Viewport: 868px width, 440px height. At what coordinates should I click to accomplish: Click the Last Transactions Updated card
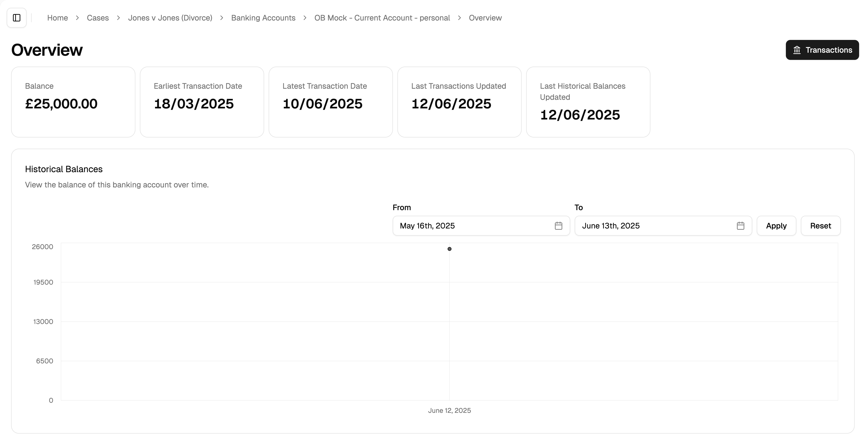459,102
